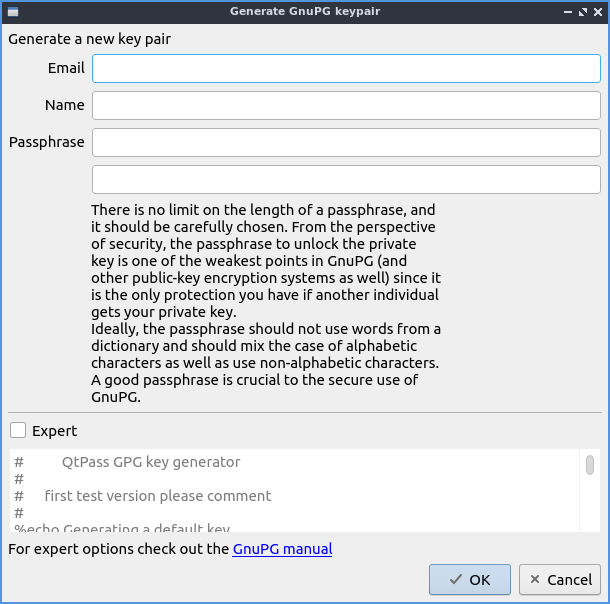Minimize the Generate GnuPG keypair window
This screenshot has height=604, width=610.
567,12
